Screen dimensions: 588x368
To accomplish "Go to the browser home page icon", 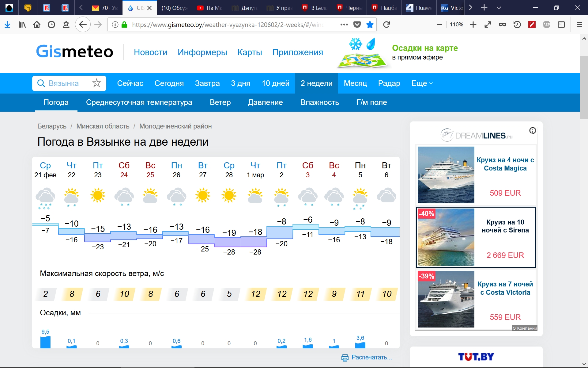I will coord(37,25).
